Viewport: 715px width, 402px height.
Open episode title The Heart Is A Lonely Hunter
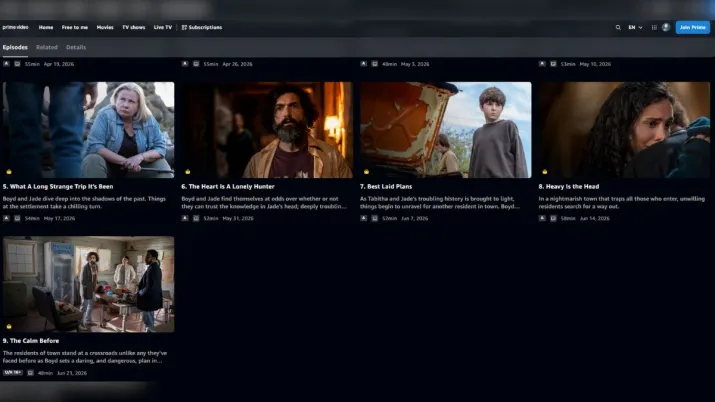228,186
